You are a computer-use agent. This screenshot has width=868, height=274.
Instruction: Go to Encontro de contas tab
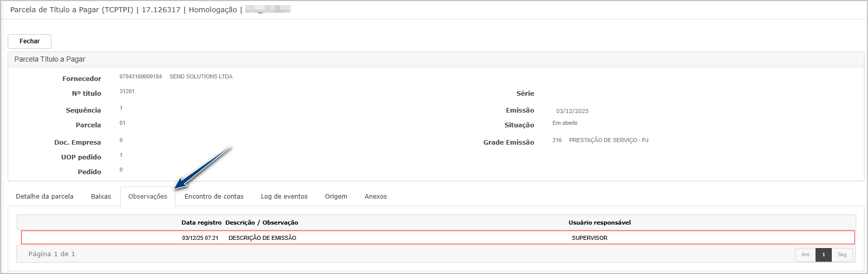(214, 197)
